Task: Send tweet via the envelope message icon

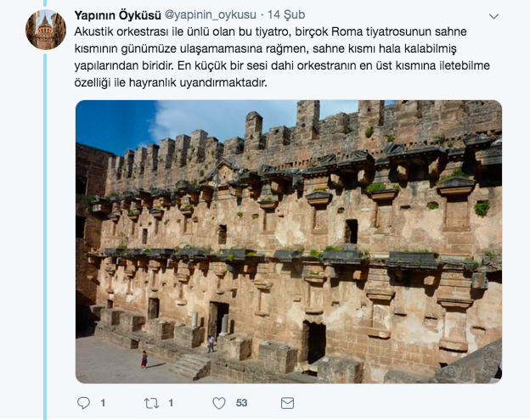Action: (x=287, y=403)
